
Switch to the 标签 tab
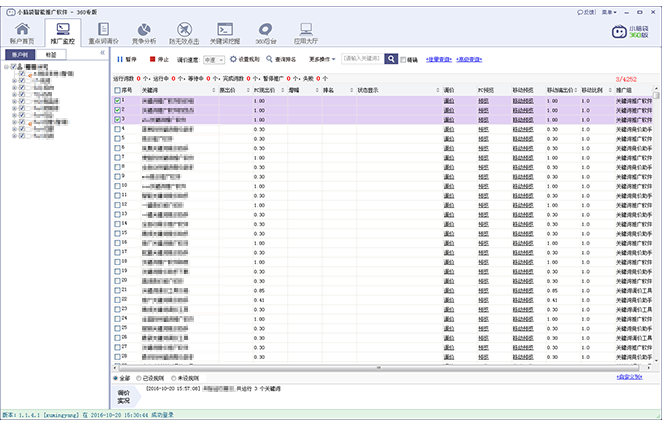point(51,56)
